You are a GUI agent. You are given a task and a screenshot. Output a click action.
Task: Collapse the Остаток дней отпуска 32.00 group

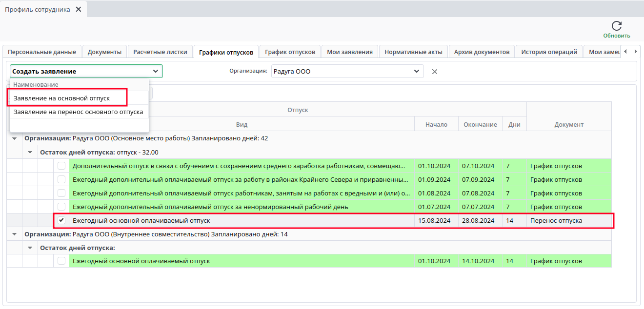30,152
